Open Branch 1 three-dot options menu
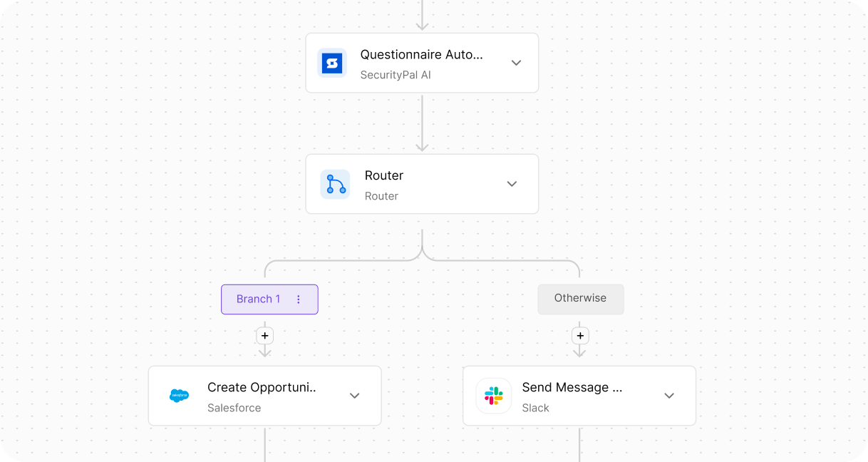 299,299
